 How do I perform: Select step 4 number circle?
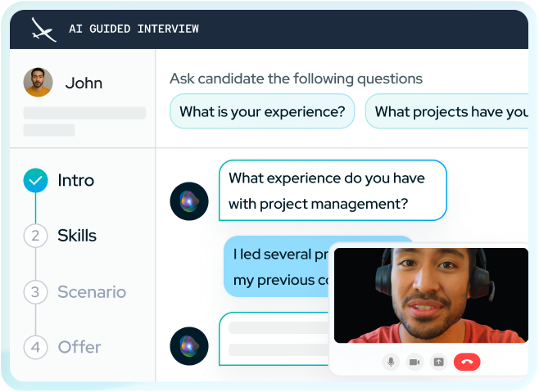point(35,347)
